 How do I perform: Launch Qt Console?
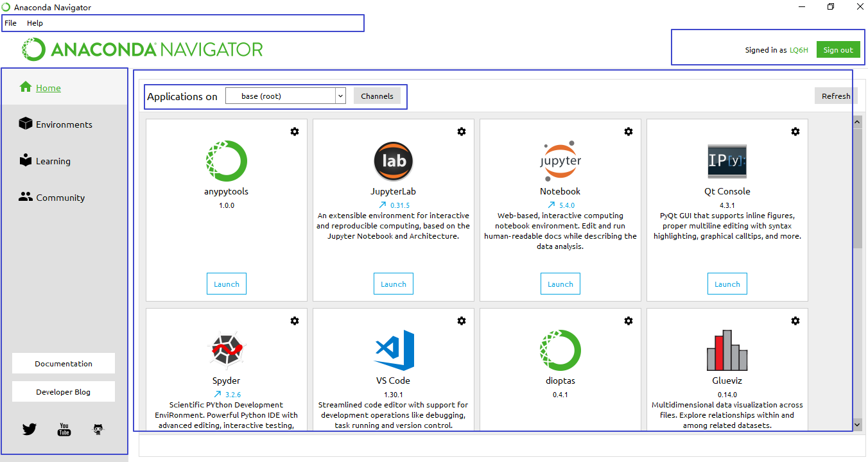(727, 284)
